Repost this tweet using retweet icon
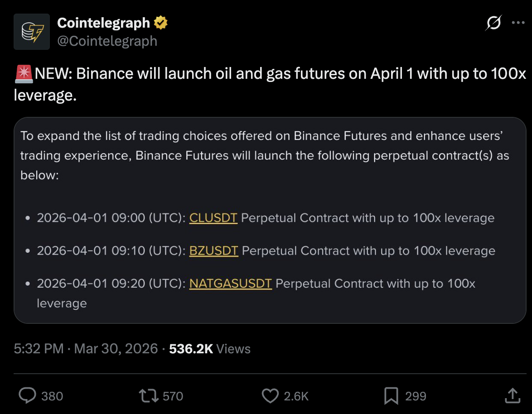This screenshot has width=532, height=414. coord(149,396)
